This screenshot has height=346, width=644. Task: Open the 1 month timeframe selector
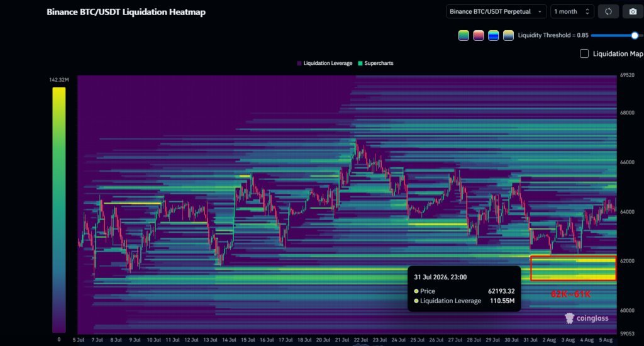tap(572, 11)
